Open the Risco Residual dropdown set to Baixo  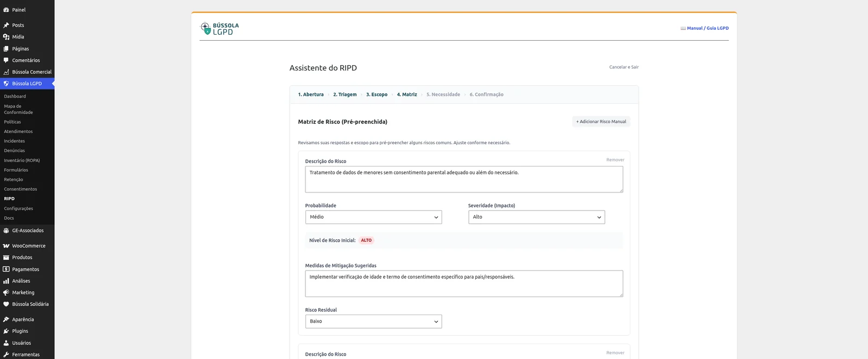(x=373, y=322)
